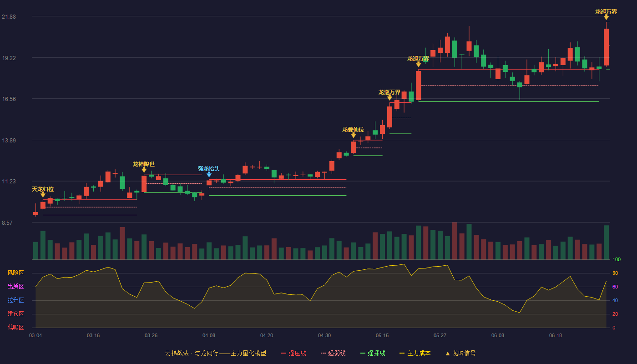Viewport: 637px width, 364px height.
Task: Click the orange 80 indicator axis label
Action: pos(615,273)
